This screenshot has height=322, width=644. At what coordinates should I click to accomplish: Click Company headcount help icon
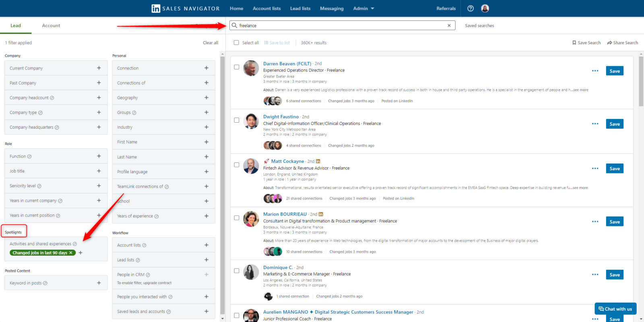point(52,98)
